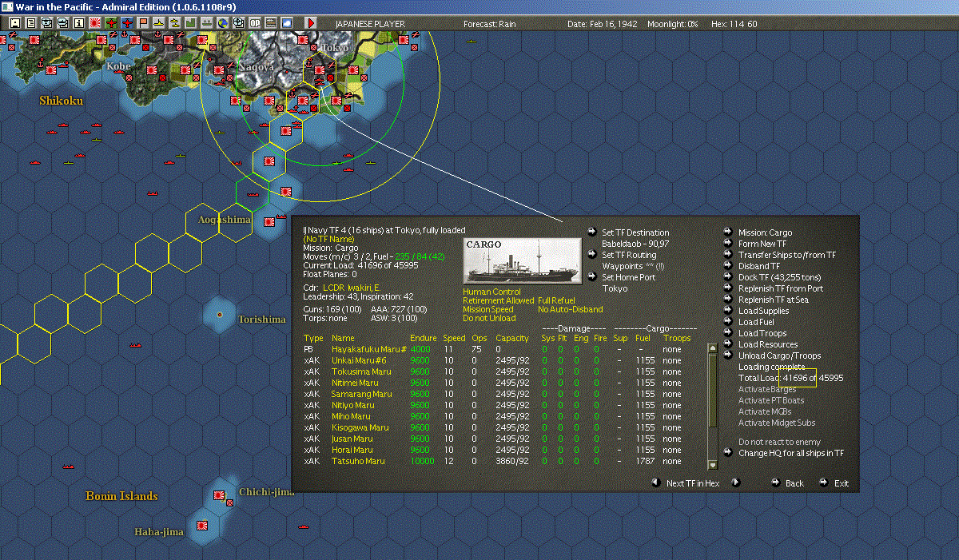
Task: Click the crosshair target toolbar icon
Action: click(x=238, y=23)
